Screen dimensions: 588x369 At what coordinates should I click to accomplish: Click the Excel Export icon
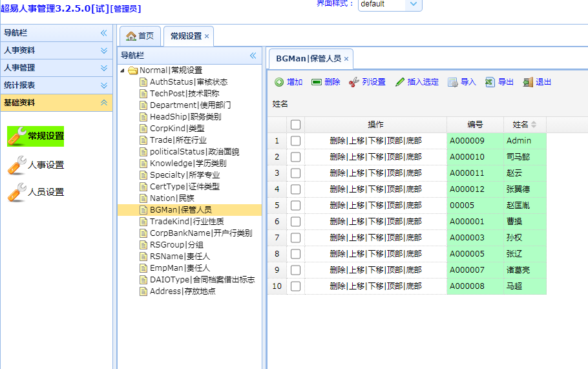coord(490,82)
